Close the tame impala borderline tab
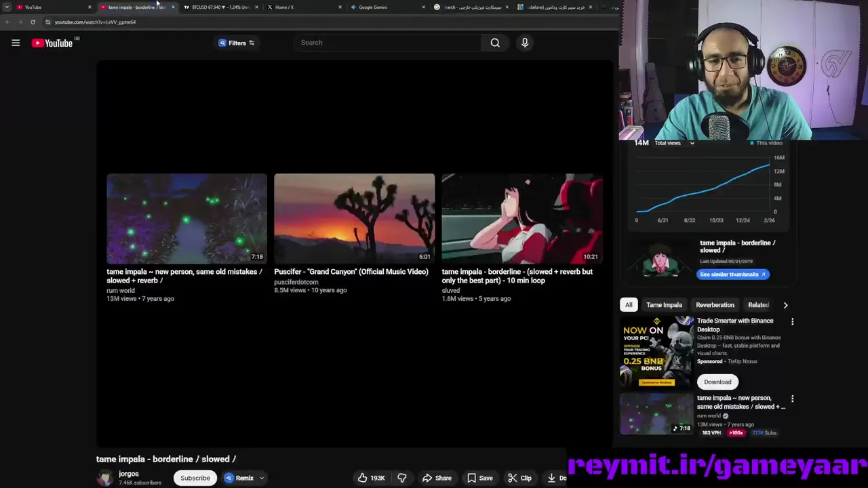 coord(173,7)
